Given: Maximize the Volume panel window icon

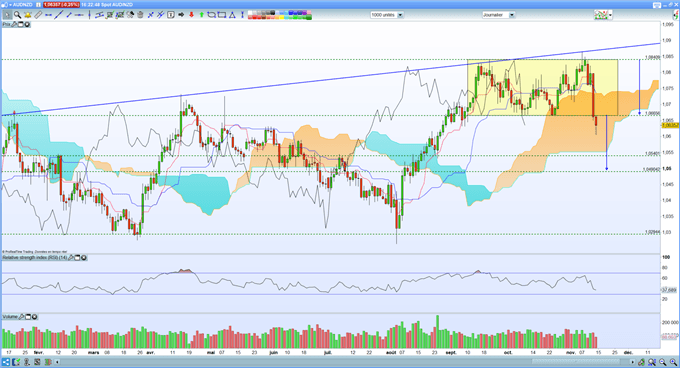Looking at the screenshot, I should 28,317.
